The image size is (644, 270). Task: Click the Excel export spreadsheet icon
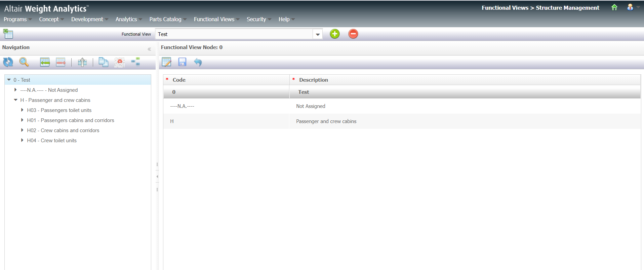(x=8, y=34)
